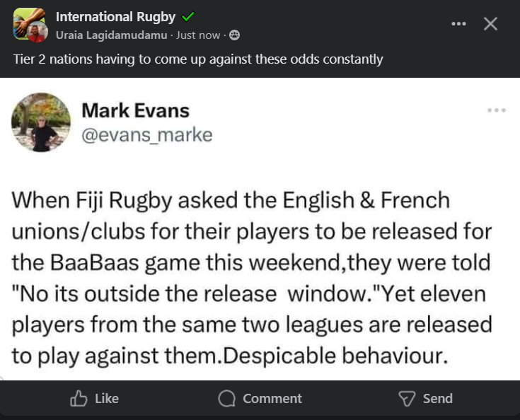Click Mark Evans' profile picture in tweet

coord(41,122)
